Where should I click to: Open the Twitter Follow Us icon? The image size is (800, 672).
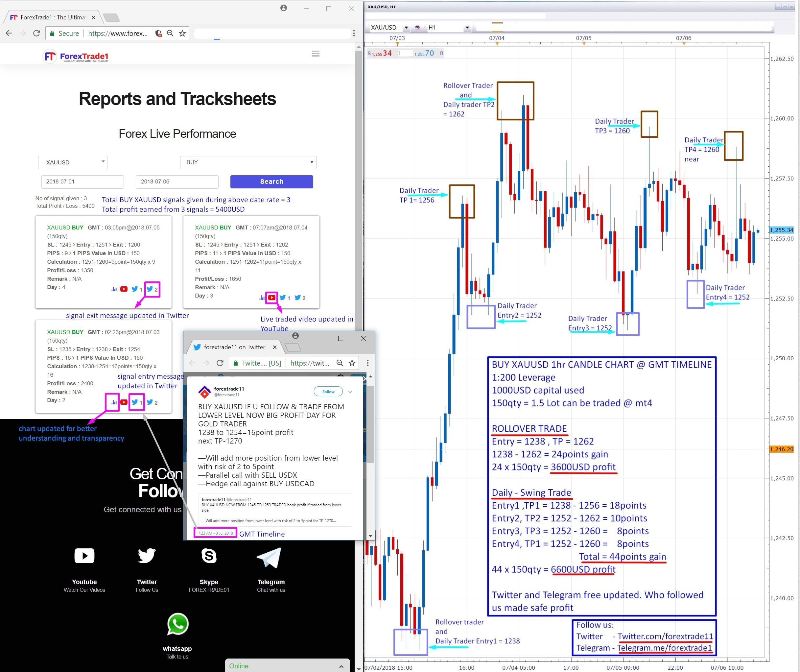tap(147, 556)
